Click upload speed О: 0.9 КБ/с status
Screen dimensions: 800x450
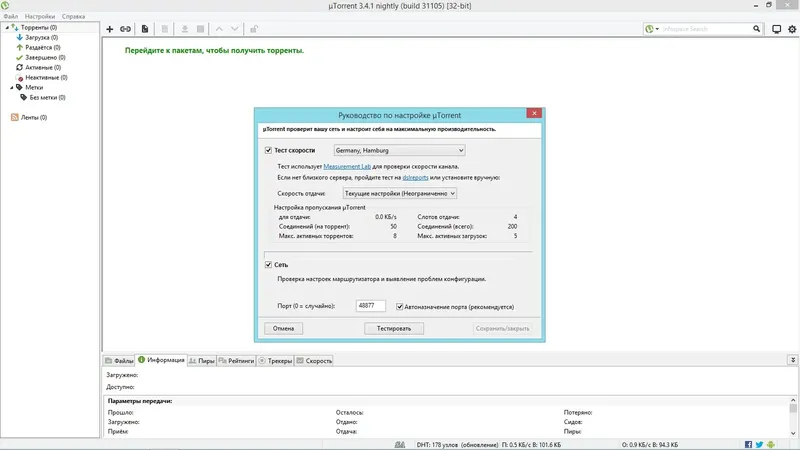649,445
